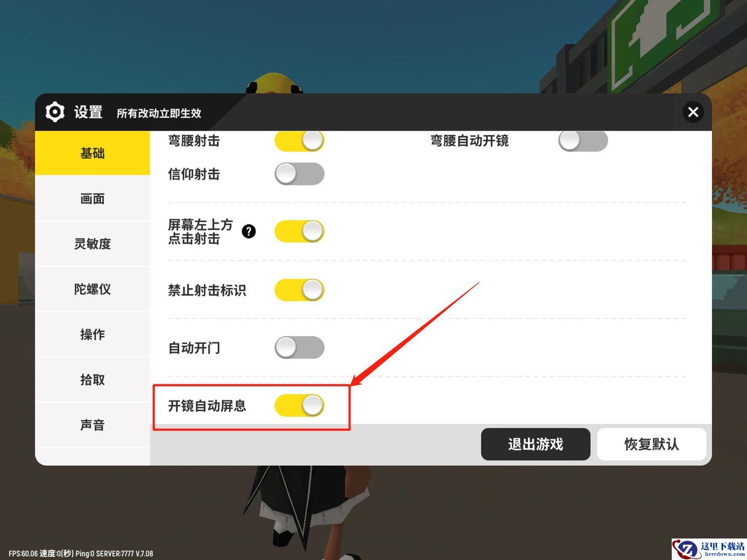Close the settings panel with X

click(693, 112)
